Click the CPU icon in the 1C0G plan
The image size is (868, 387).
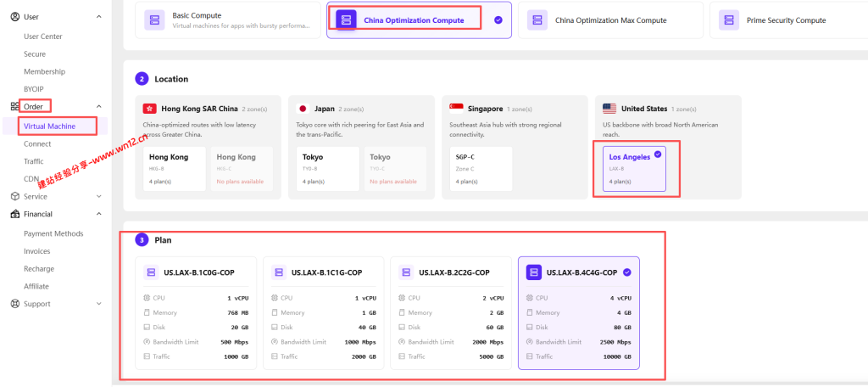coord(147,298)
